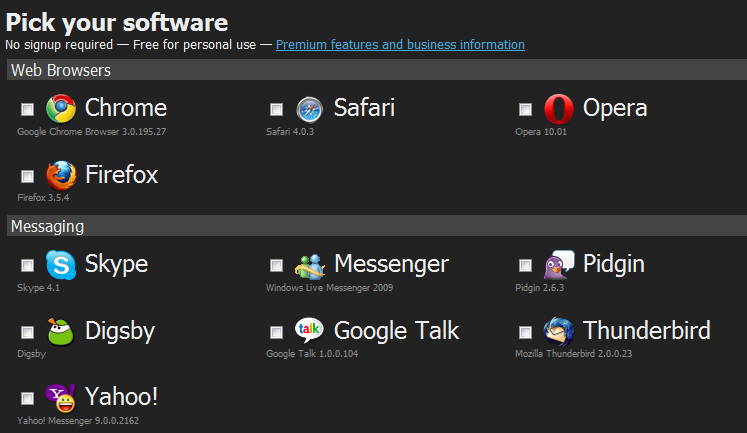Click the Firefox label text
Image resolution: width=747 pixels, height=433 pixels.
tap(121, 174)
